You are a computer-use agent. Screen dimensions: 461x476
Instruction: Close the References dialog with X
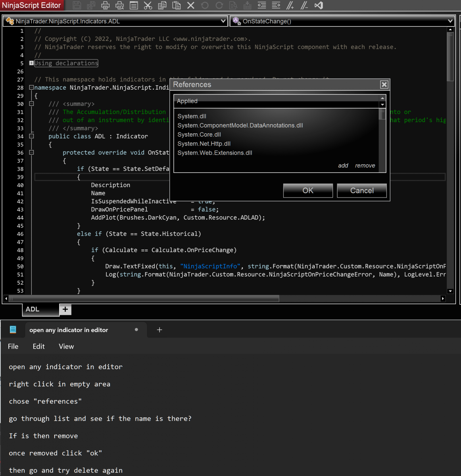pyautogui.click(x=384, y=84)
